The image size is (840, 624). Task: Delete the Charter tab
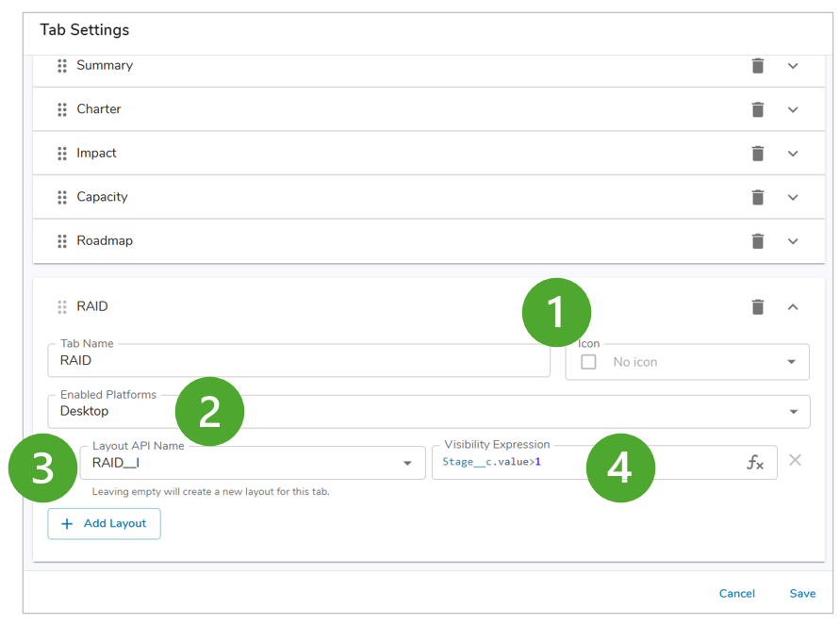click(x=757, y=109)
